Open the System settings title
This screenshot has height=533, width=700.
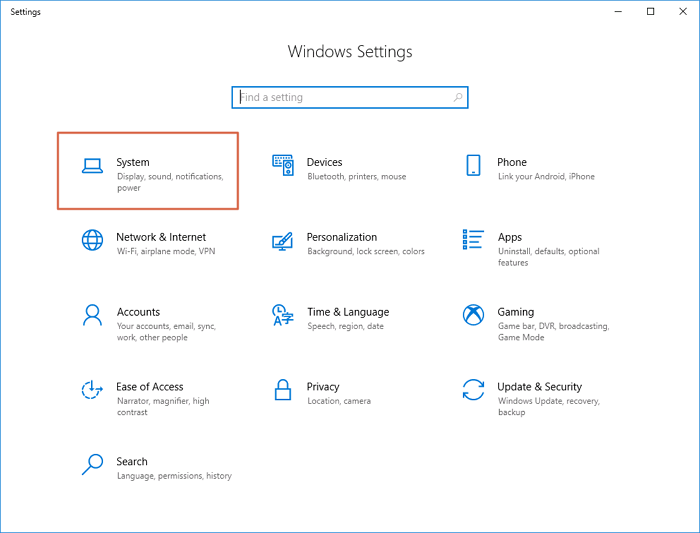pos(133,162)
